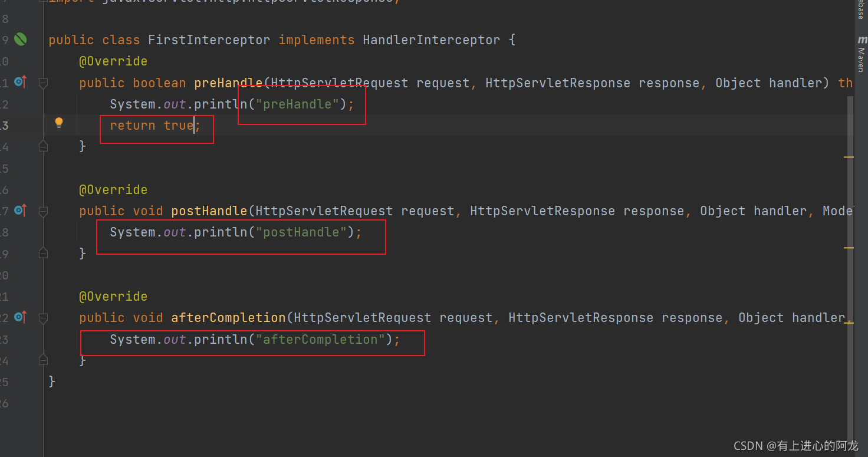Click the @Override annotation above afterCompletion
The image size is (868, 457).
point(113,297)
